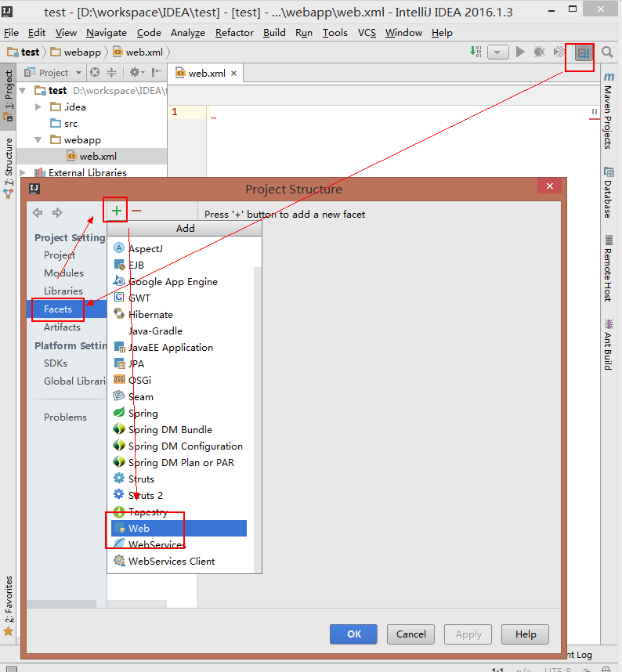Image resolution: width=622 pixels, height=672 pixels.
Task: Open the Favorites tool window tab
Action: (x=8, y=606)
